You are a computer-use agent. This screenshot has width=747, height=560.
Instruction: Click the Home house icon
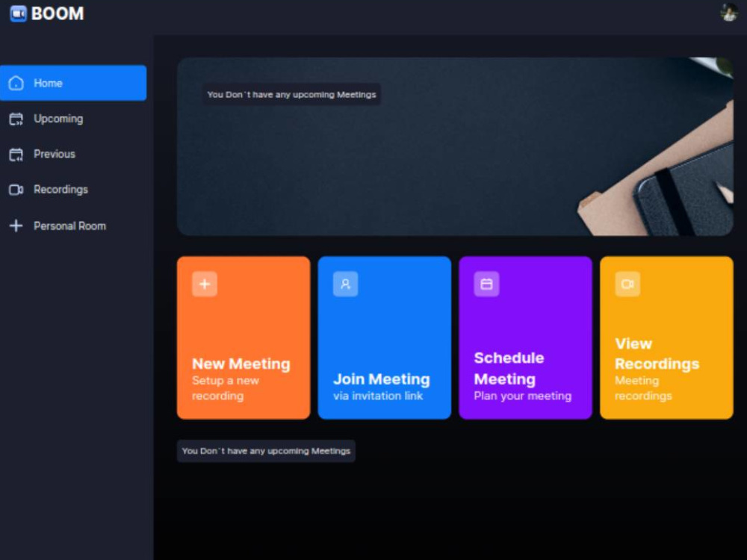[16, 83]
